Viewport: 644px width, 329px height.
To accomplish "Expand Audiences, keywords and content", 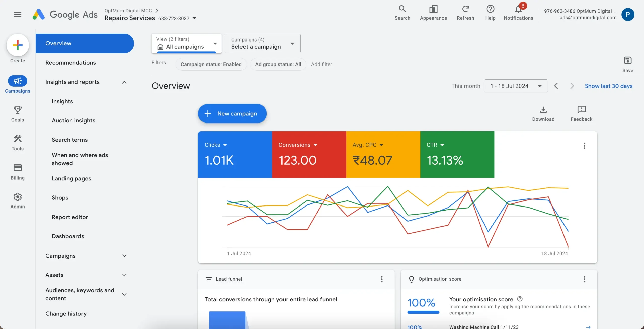I will point(124,294).
